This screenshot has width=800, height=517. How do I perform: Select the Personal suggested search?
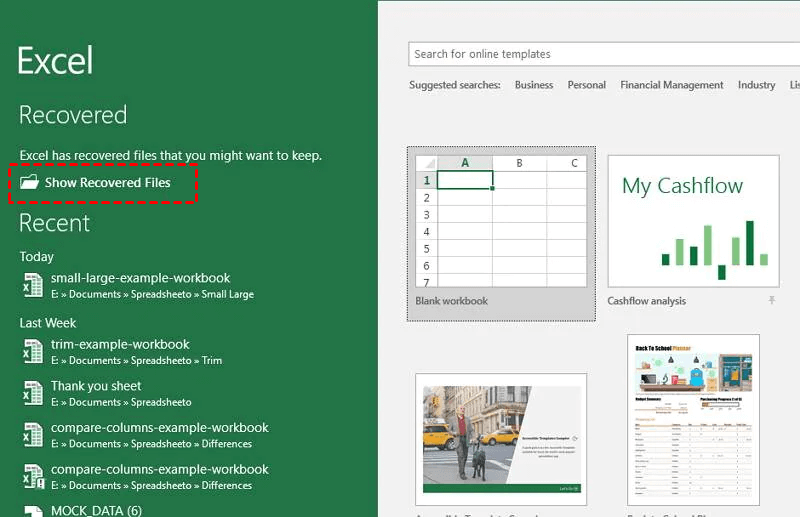point(586,85)
